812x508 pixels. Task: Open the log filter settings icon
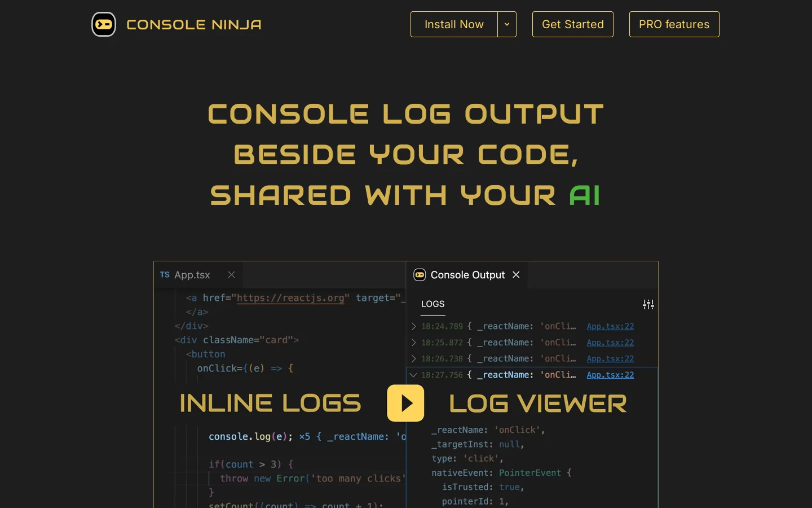648,304
